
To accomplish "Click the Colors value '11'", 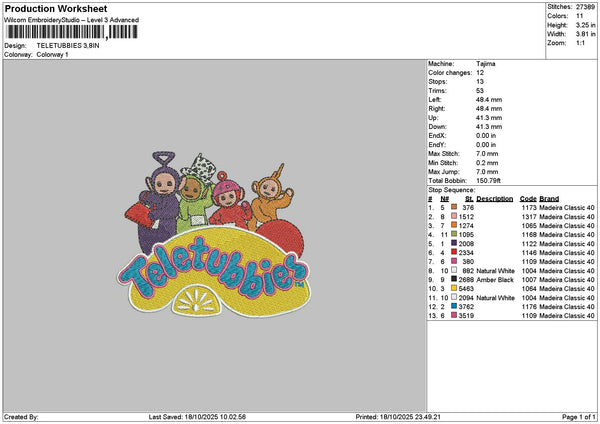I will coord(580,16).
